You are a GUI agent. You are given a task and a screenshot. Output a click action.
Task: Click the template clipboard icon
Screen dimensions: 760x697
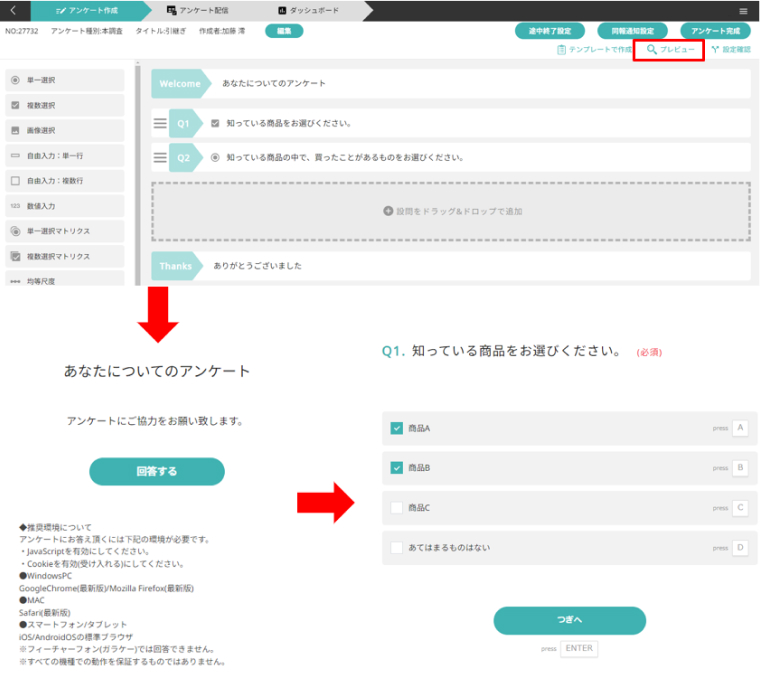[x=561, y=49]
